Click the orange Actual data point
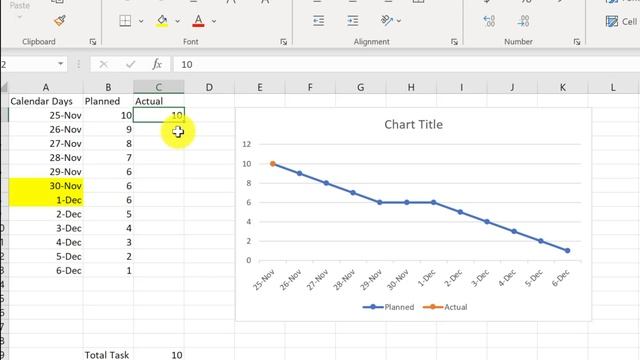The height and width of the screenshot is (360, 640). pos(273,164)
